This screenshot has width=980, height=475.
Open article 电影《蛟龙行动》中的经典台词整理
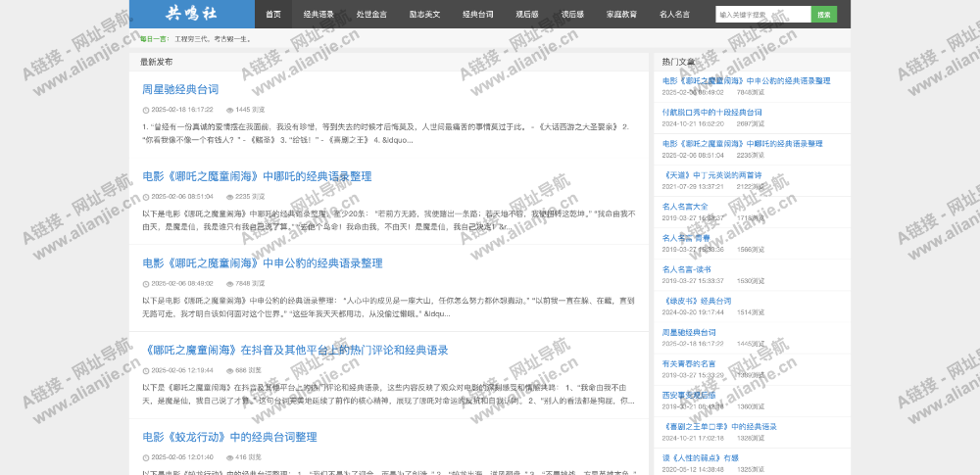(229, 437)
